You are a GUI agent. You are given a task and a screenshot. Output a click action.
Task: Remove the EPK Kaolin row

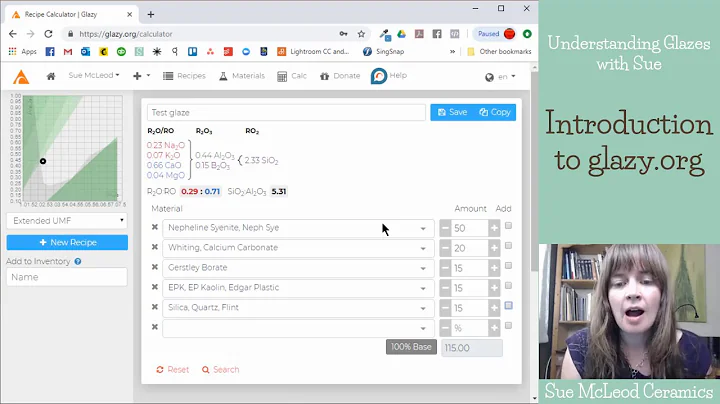(155, 287)
